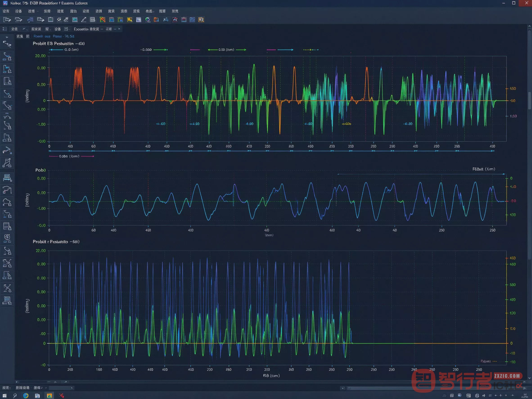Click the 'Pob0' middle chart title

click(x=41, y=170)
